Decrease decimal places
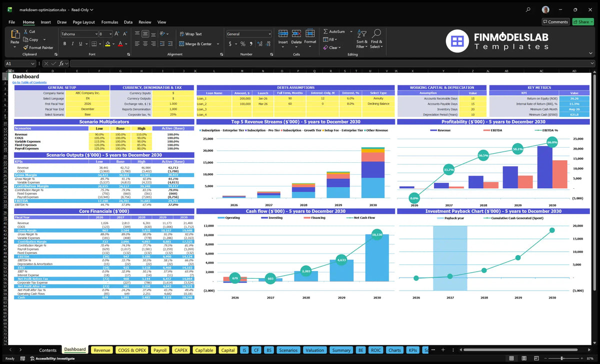Viewport: 600px width, 364px height. [267, 44]
